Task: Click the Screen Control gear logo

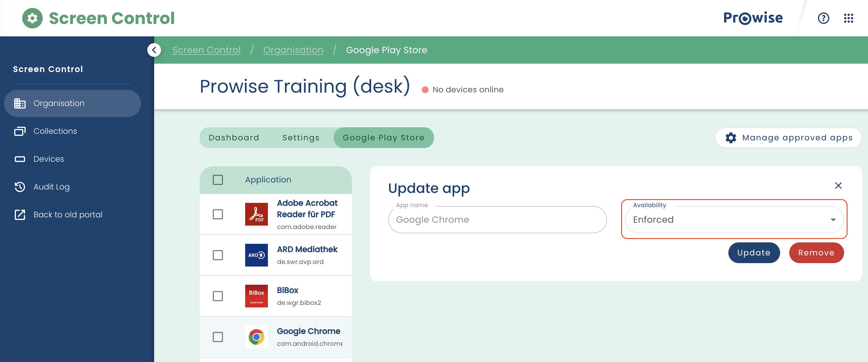Action: point(32,18)
